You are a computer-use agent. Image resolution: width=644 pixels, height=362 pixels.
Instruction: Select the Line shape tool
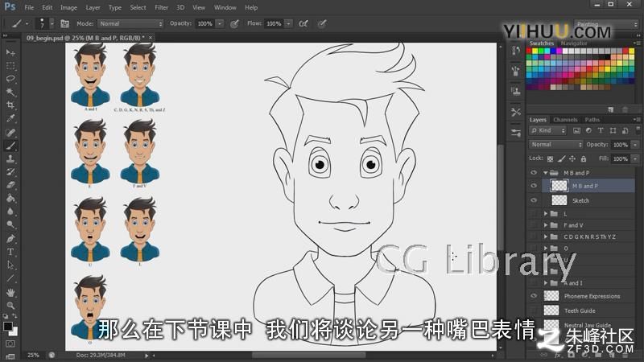pyautogui.click(x=10, y=278)
